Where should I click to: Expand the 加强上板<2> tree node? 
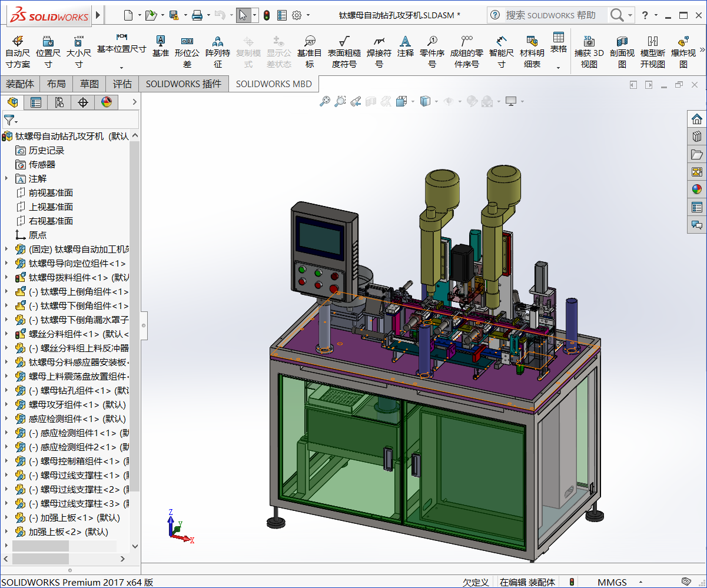tap(6, 531)
